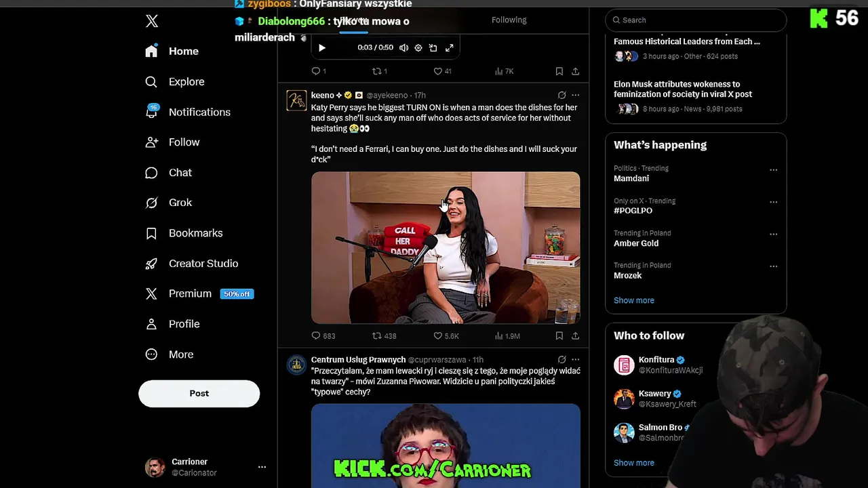The image size is (868, 488).
Task: Open @ayekeeno handle link
Action: (x=388, y=96)
